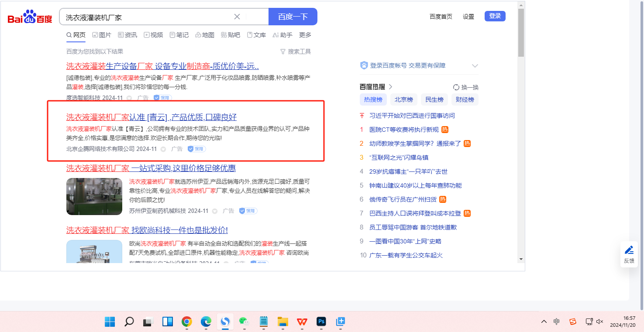
Task: Select the 北京榜 hot list tab
Action: point(403,99)
